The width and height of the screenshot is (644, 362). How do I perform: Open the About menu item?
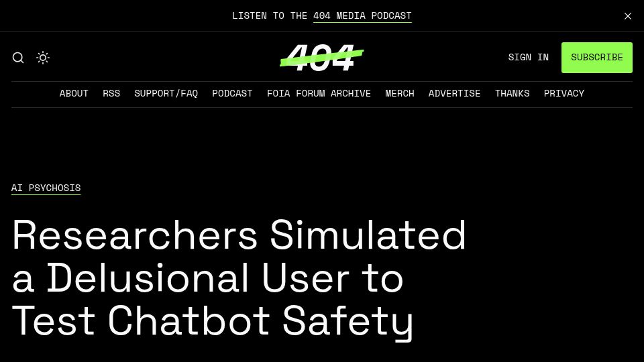coord(74,94)
